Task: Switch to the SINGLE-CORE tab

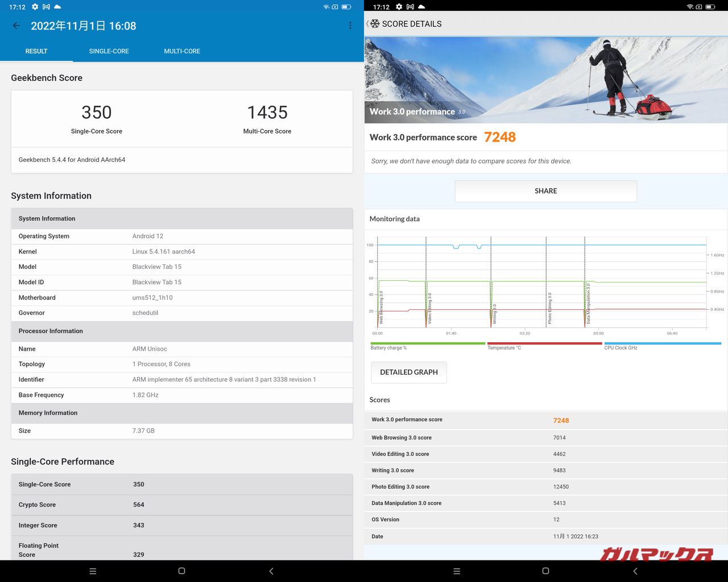Action: (x=109, y=51)
